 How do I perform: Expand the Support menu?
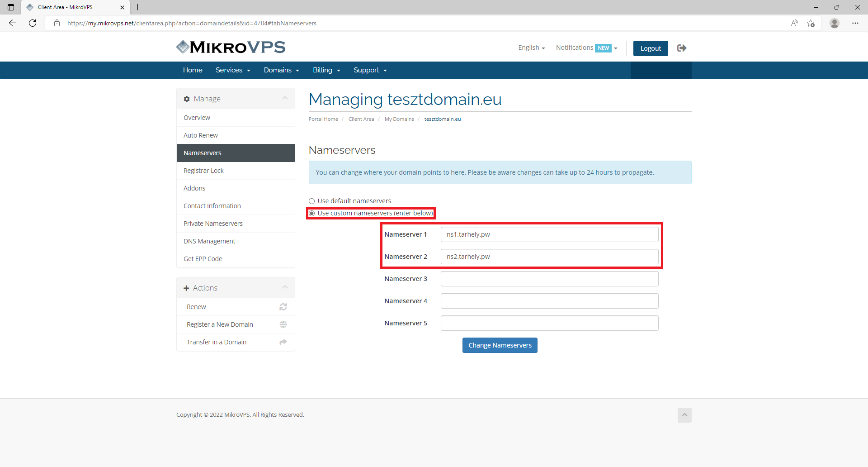pyautogui.click(x=370, y=70)
